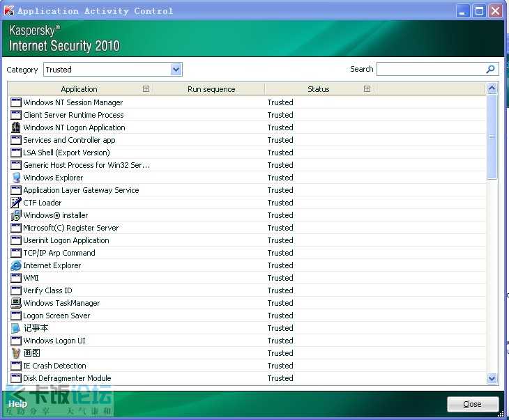Click the search magnifier icon
Viewport: 509px width, 420px height.
point(490,69)
